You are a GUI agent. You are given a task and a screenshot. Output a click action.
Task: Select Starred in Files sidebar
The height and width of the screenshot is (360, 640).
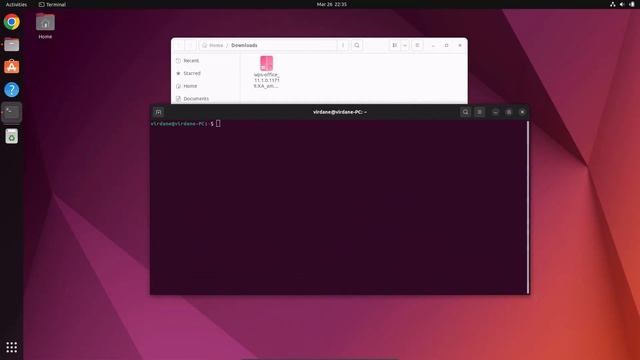tap(205, 73)
